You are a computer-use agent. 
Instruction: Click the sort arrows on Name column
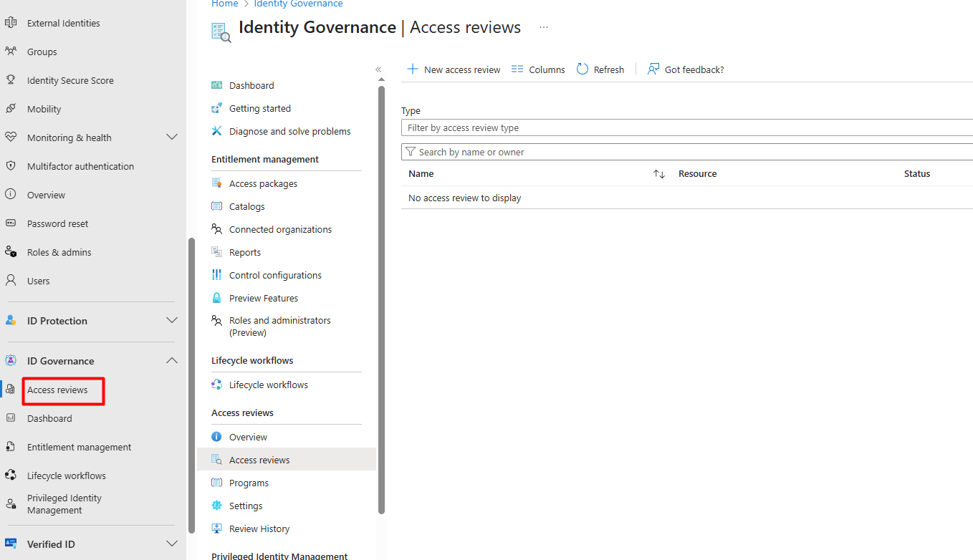659,174
